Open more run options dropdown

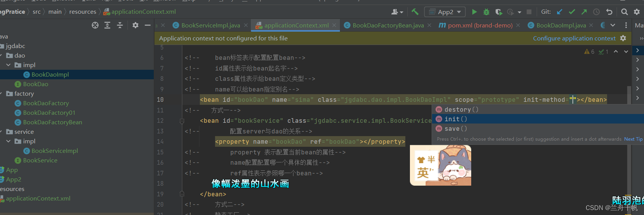(x=520, y=12)
